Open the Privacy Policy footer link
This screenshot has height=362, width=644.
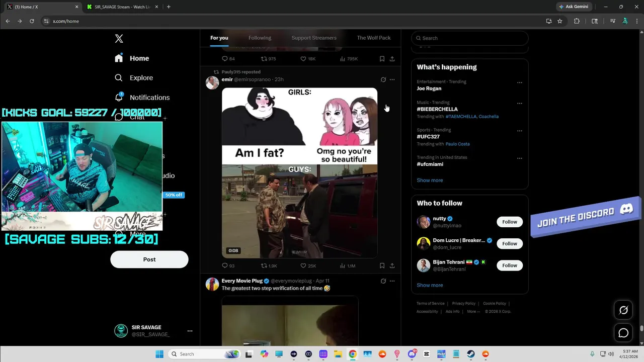[x=463, y=304]
